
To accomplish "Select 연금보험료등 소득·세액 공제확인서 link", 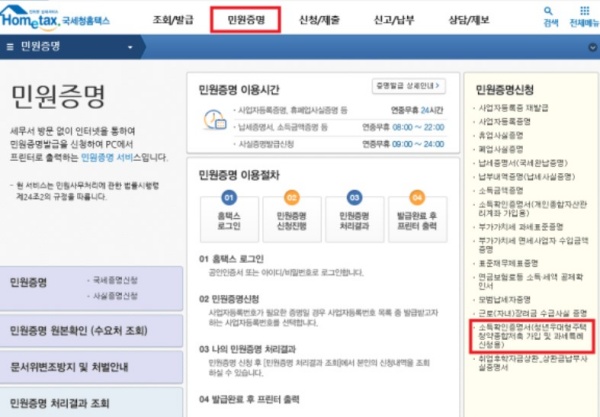I will (530, 281).
